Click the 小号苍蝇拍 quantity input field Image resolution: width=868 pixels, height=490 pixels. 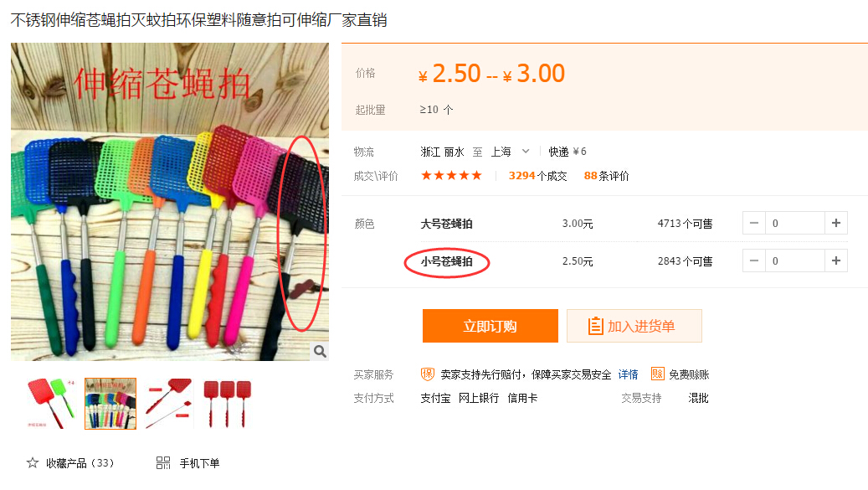(795, 260)
